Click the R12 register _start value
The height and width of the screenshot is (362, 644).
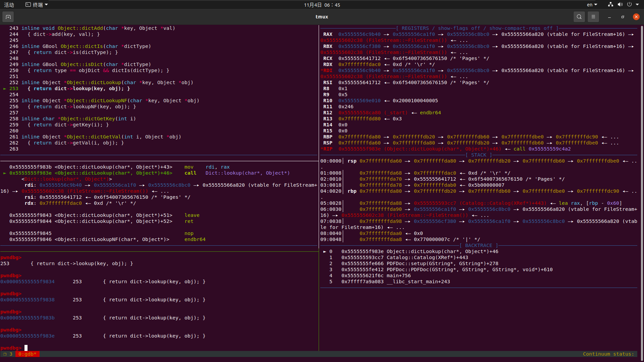[x=373, y=113]
